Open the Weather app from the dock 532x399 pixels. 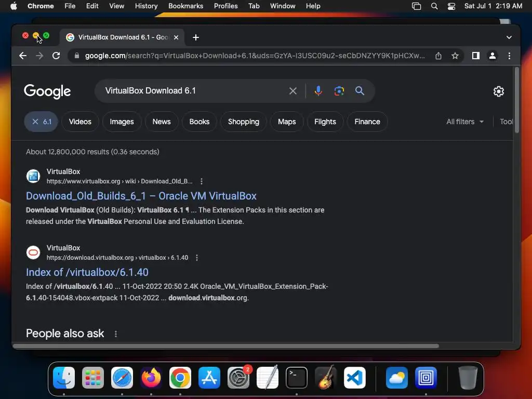coord(396,378)
